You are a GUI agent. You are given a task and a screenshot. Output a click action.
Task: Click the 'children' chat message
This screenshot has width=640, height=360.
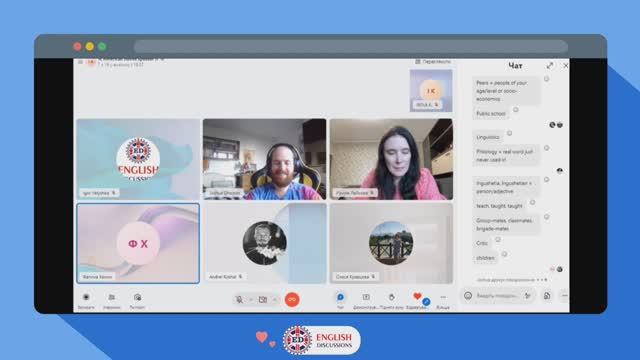485,258
